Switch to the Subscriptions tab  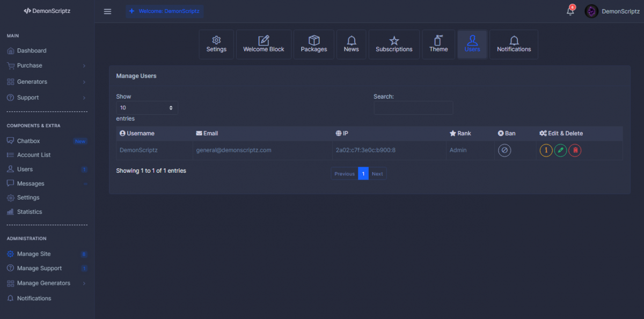[394, 44]
